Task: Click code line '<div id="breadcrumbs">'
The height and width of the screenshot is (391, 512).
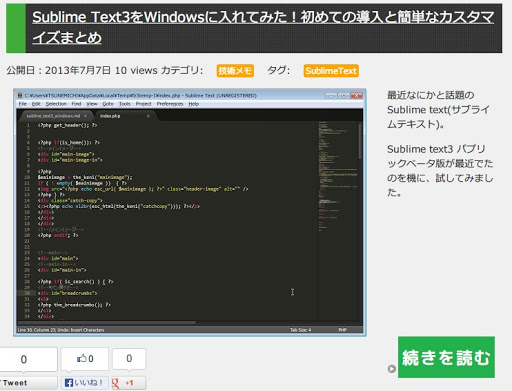Action: click(x=67, y=293)
